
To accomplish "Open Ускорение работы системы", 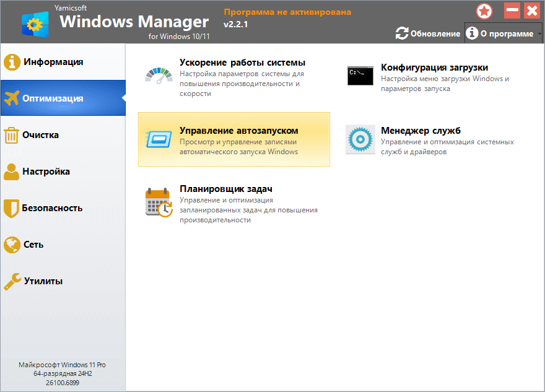I will [234, 77].
